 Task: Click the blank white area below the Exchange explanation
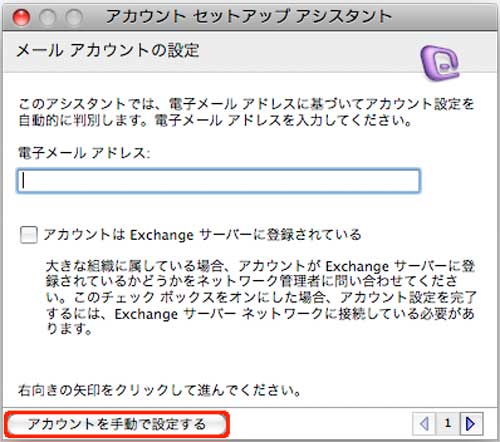tap(250, 358)
